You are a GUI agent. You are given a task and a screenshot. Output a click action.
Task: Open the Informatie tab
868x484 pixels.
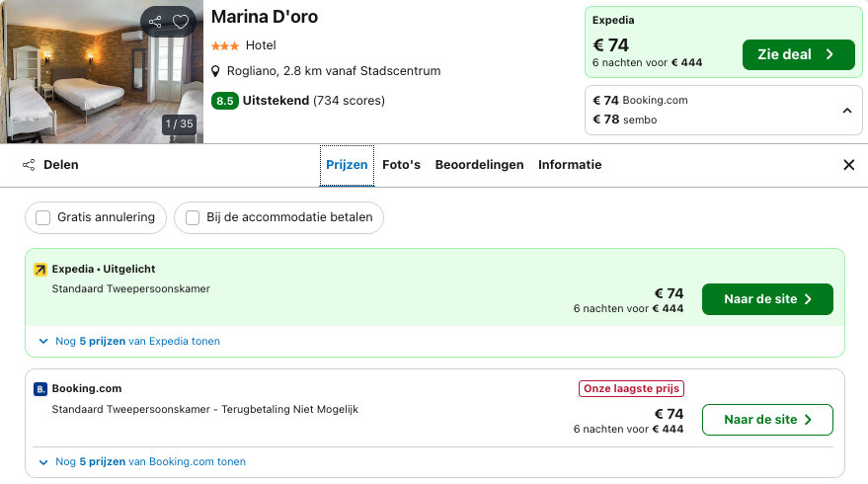(570, 165)
